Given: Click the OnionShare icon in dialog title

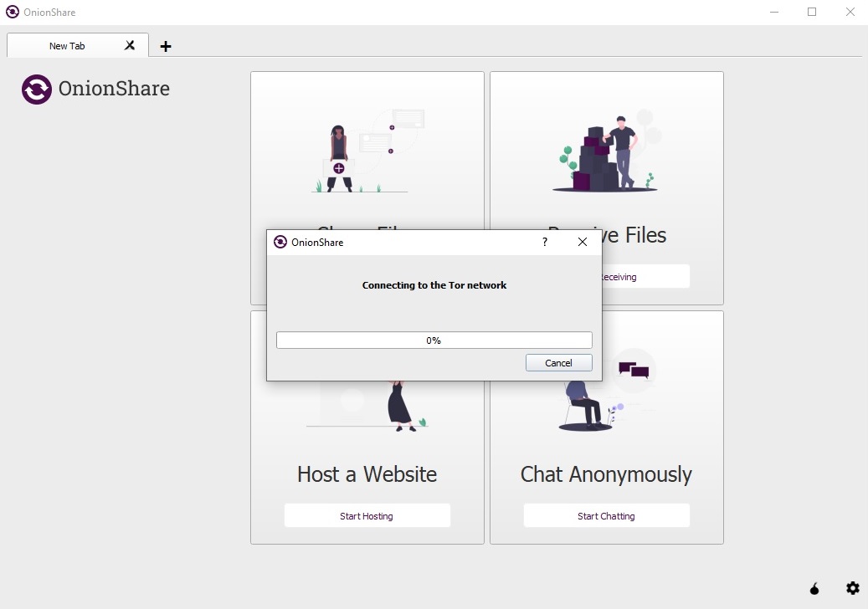Looking at the screenshot, I should click(280, 242).
